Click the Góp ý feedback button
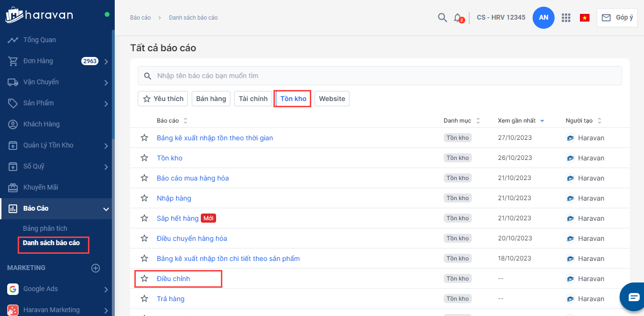The width and height of the screenshot is (644, 316). click(x=617, y=18)
